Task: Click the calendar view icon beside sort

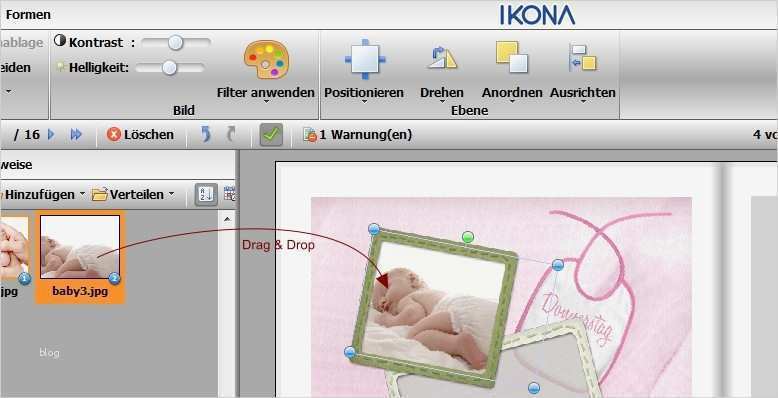Action: click(x=229, y=194)
